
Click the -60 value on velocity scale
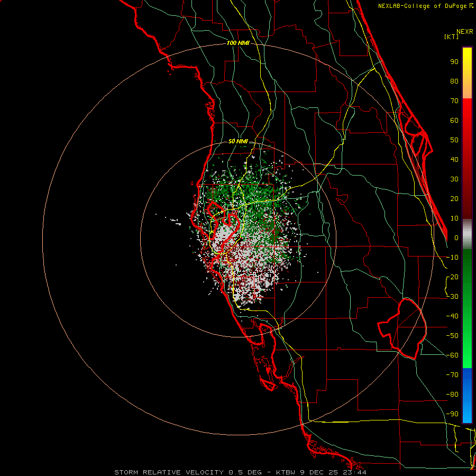click(452, 355)
